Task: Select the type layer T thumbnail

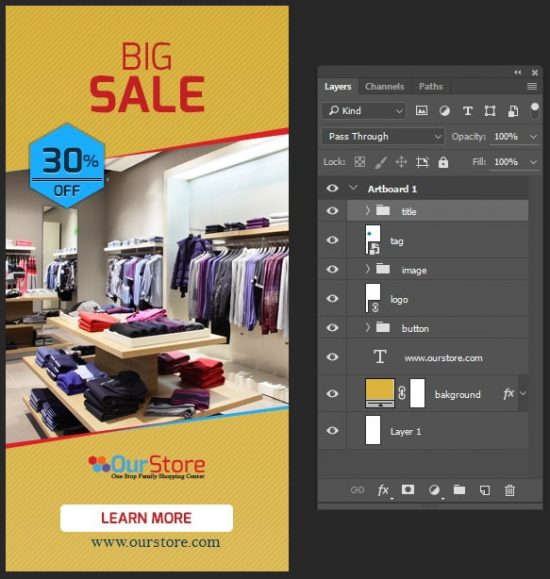Action: [380, 357]
